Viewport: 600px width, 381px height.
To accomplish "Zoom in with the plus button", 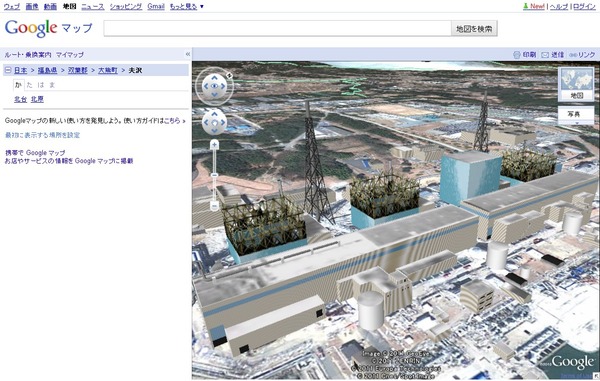I will [x=214, y=145].
